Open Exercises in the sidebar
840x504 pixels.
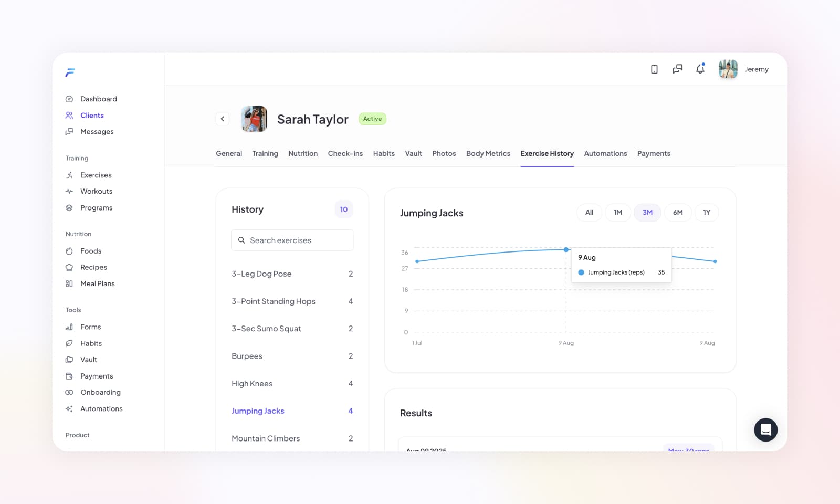[x=96, y=175]
